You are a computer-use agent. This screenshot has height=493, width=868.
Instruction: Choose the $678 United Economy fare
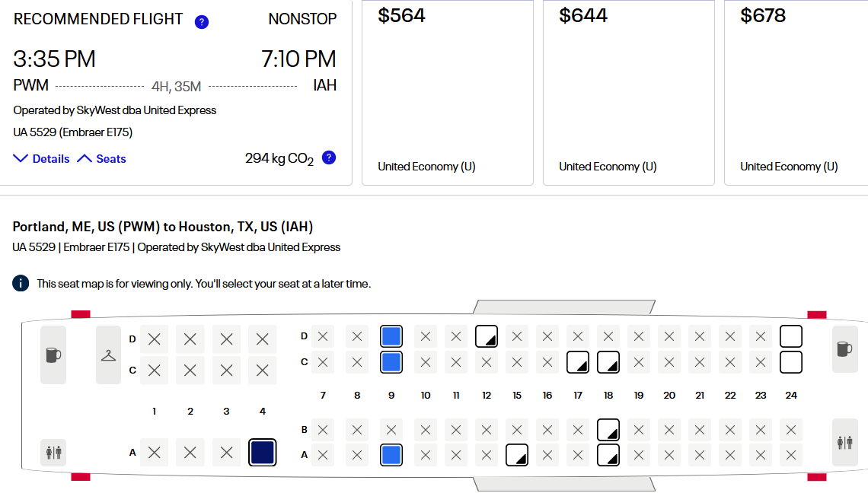(x=796, y=92)
